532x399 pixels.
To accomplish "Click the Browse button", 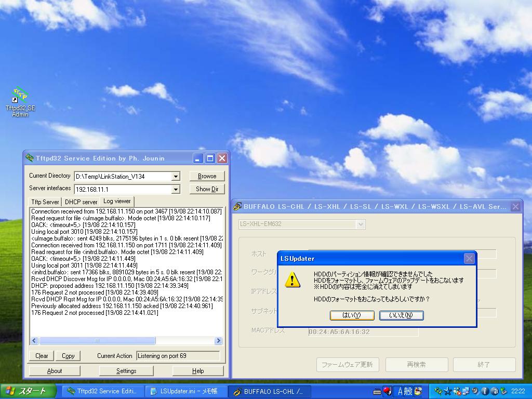I will (207, 176).
